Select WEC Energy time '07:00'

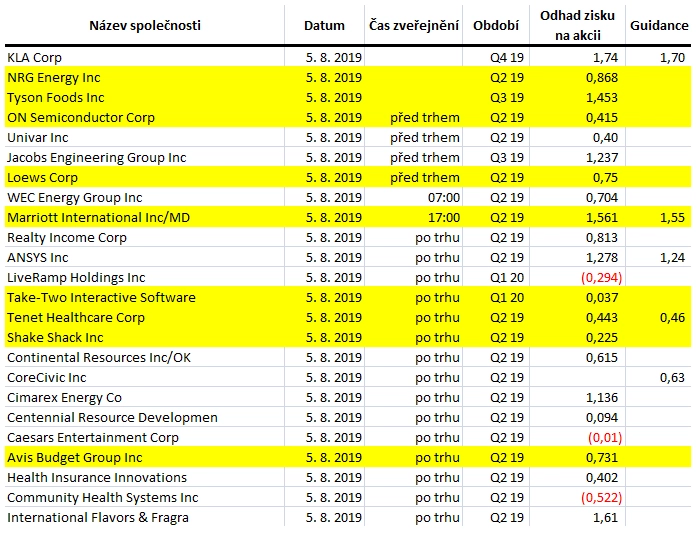pos(444,197)
